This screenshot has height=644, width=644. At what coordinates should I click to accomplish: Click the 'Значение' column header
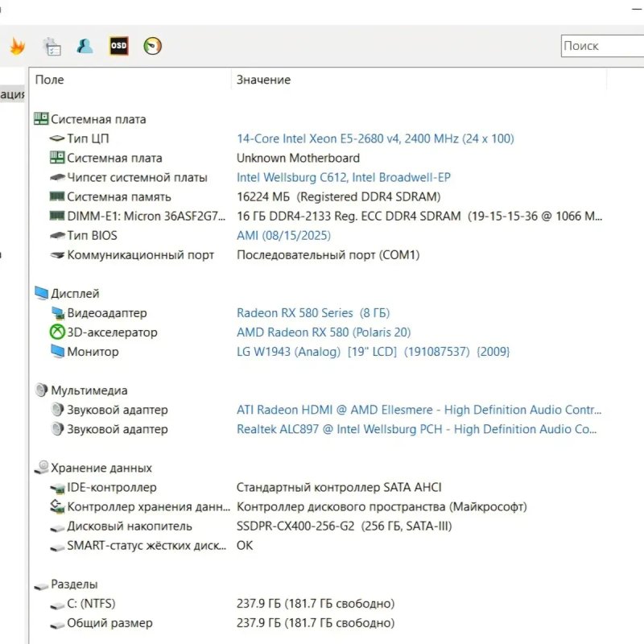[419, 80]
